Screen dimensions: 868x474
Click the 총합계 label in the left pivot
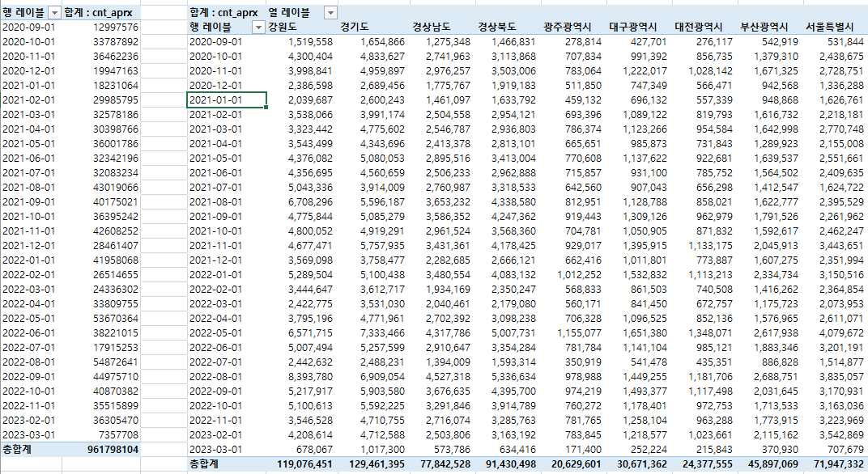[17, 450]
